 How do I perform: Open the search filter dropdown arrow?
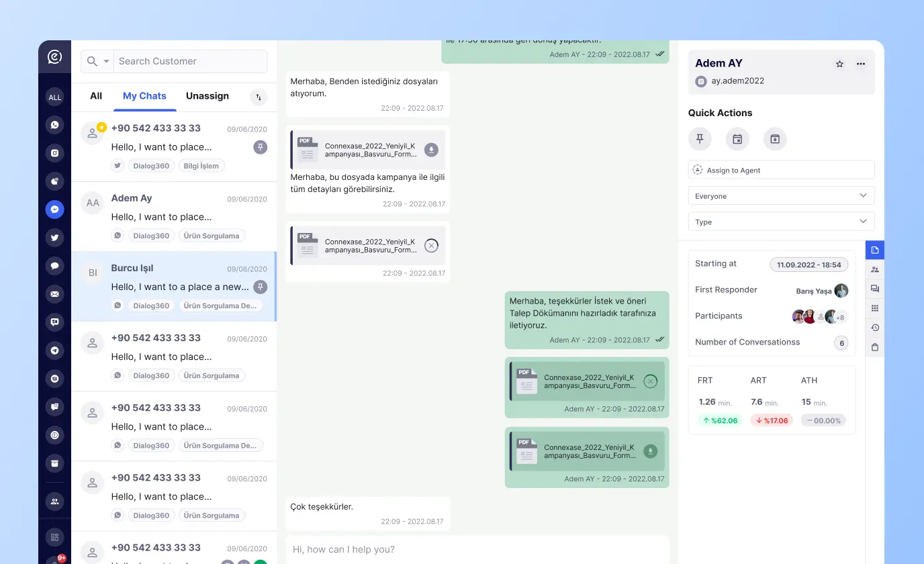107,61
